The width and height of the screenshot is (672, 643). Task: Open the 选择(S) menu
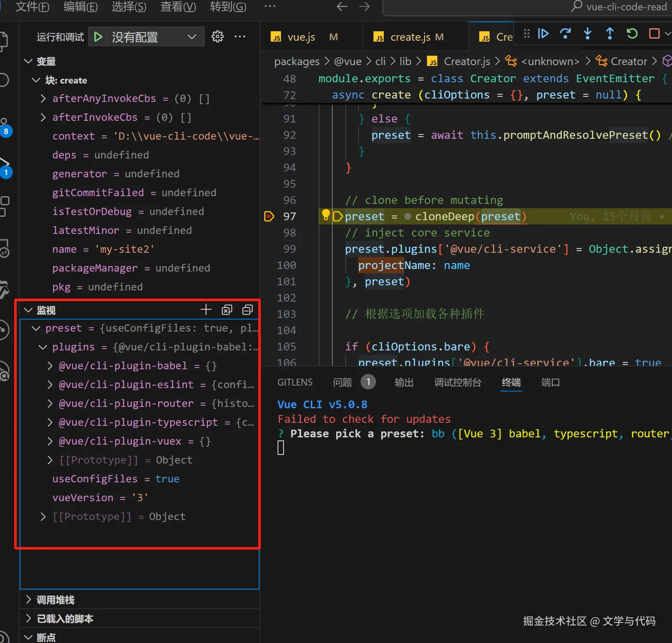pos(129,6)
